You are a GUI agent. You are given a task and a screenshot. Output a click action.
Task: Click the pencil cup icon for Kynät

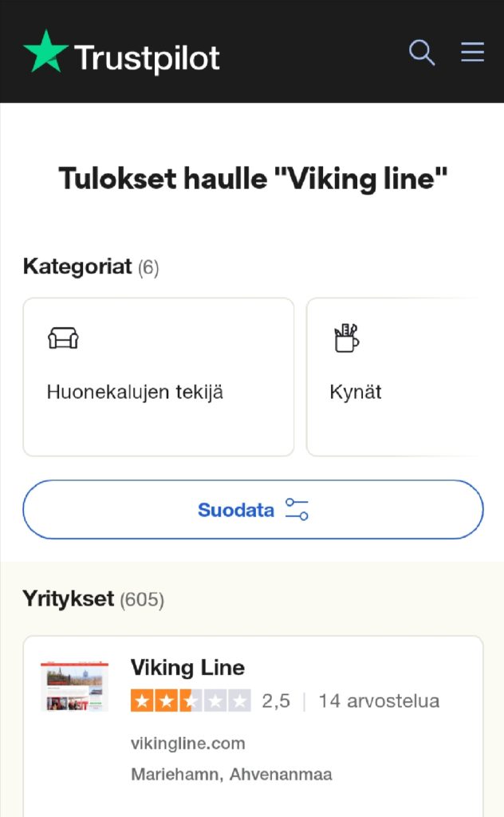346,338
